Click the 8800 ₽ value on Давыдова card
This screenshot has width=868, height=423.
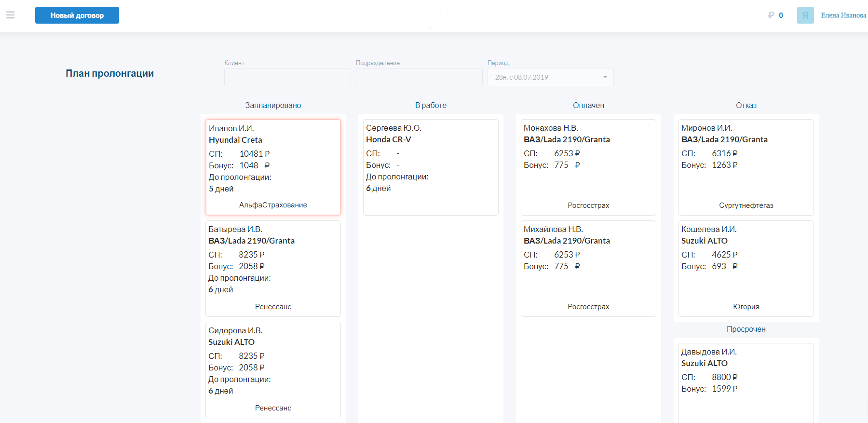pyautogui.click(x=725, y=377)
